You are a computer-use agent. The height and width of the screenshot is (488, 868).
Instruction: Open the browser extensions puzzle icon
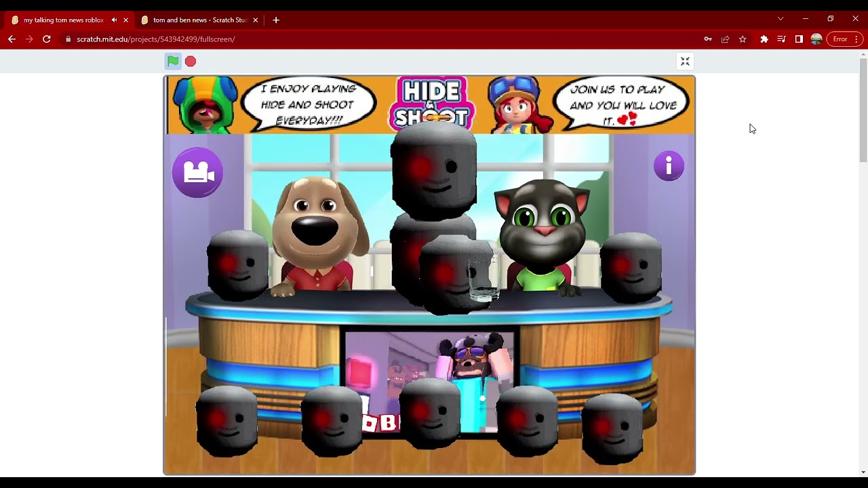(x=764, y=39)
